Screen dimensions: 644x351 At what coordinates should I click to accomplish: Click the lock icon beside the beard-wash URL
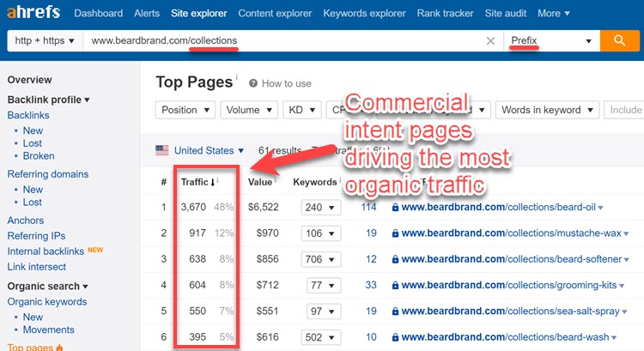point(395,337)
